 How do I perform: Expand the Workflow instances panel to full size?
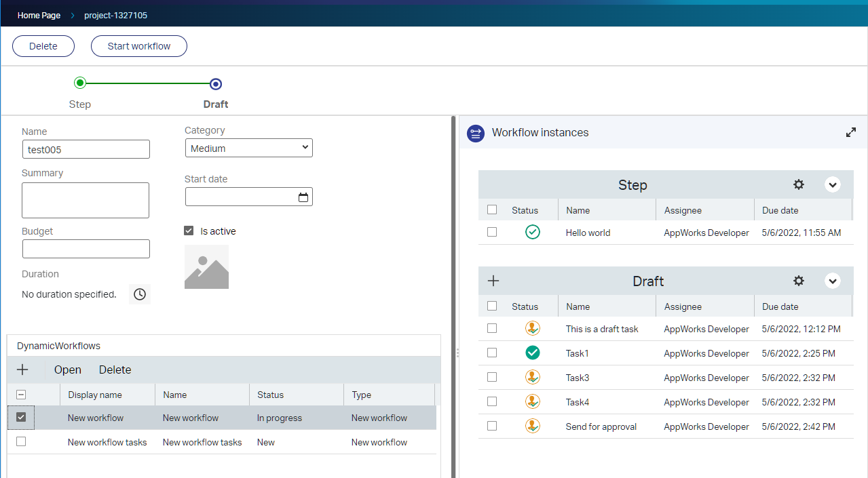coord(850,133)
